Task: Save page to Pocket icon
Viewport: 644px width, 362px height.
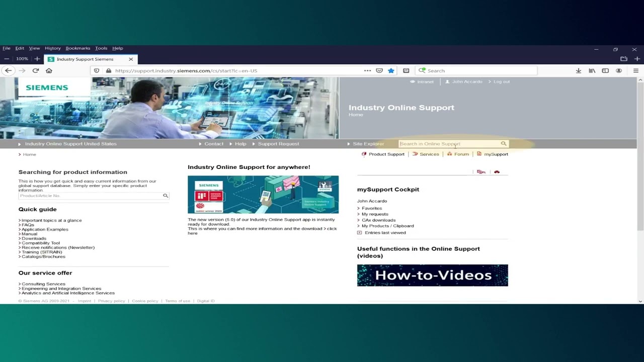Action: pos(379,71)
